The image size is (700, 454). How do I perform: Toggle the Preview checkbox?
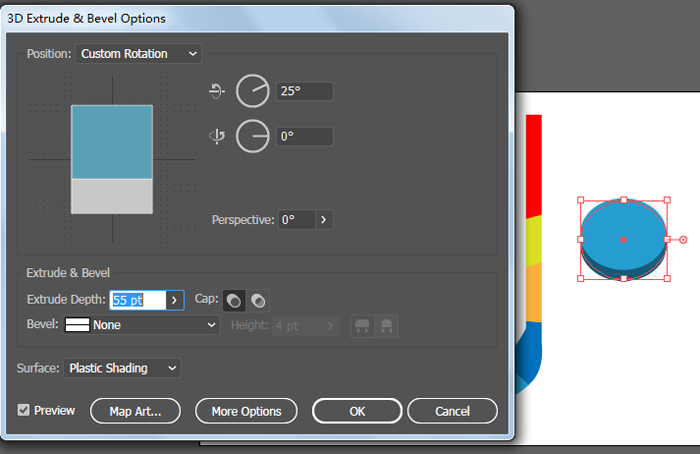tap(24, 410)
